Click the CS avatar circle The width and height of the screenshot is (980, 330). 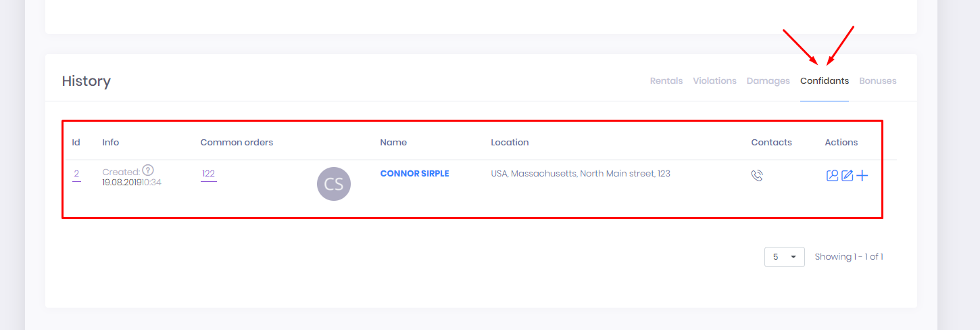tap(334, 184)
